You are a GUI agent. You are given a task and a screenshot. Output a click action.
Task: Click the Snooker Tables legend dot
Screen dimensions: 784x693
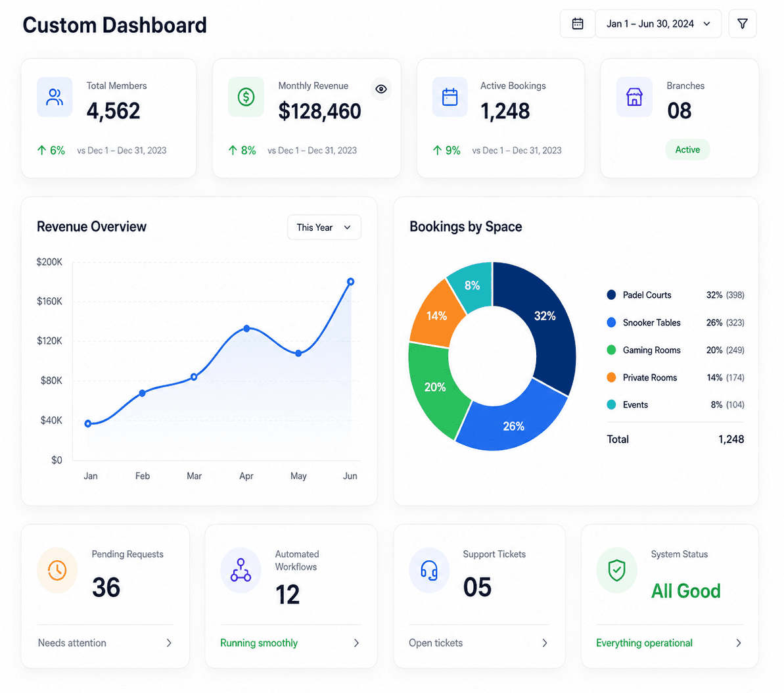click(x=611, y=322)
